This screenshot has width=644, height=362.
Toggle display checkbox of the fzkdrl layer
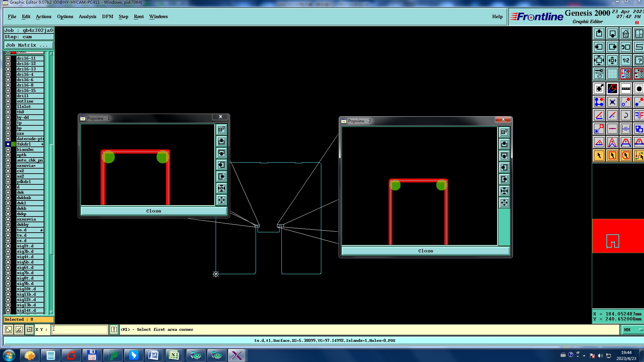tap(8, 144)
